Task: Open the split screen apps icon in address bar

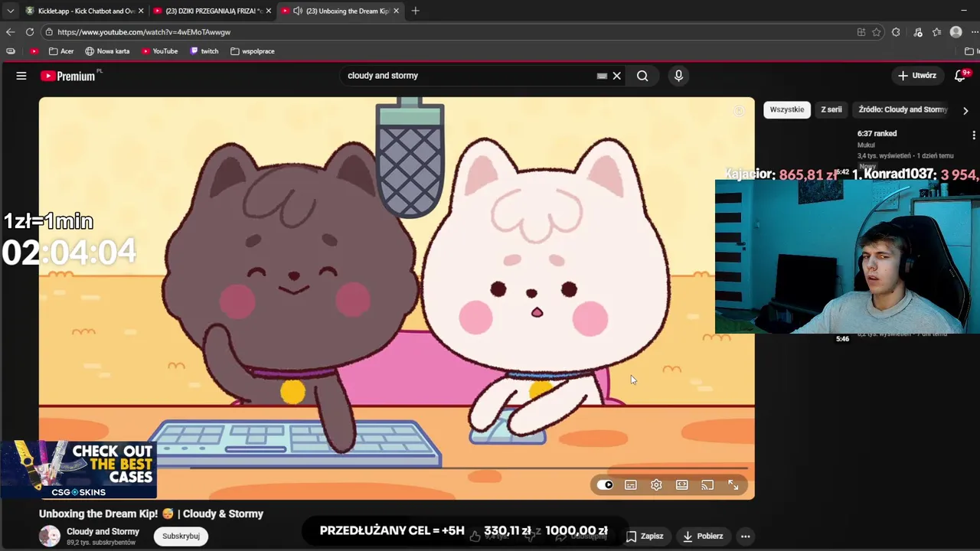Action: click(x=861, y=32)
